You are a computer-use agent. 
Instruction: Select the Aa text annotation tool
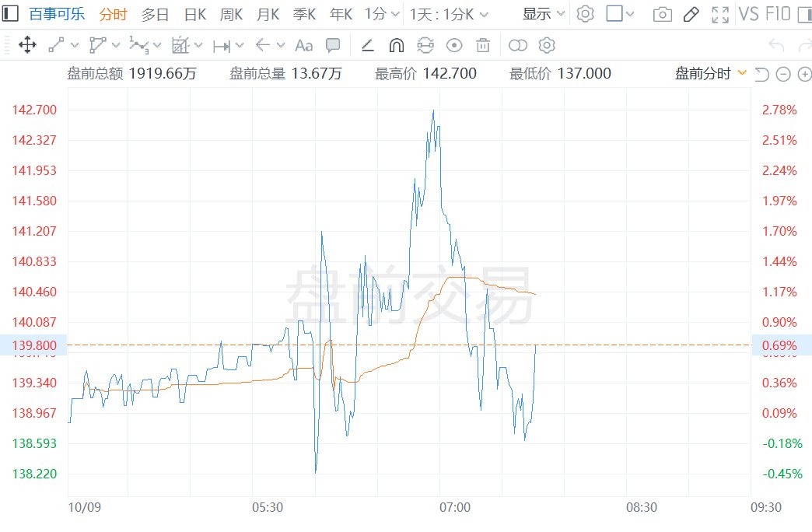(304, 46)
